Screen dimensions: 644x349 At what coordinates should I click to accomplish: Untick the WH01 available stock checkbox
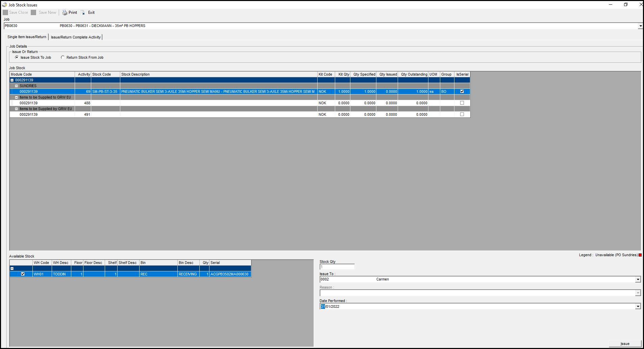(23, 274)
